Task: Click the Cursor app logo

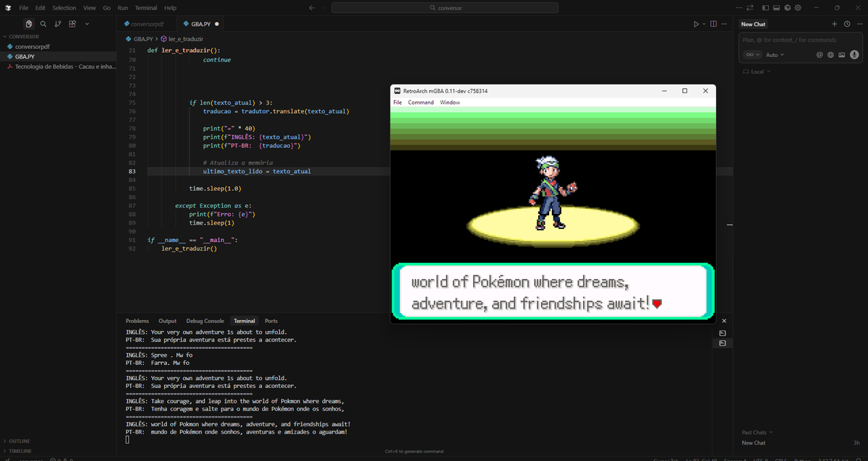Action: [x=7, y=7]
